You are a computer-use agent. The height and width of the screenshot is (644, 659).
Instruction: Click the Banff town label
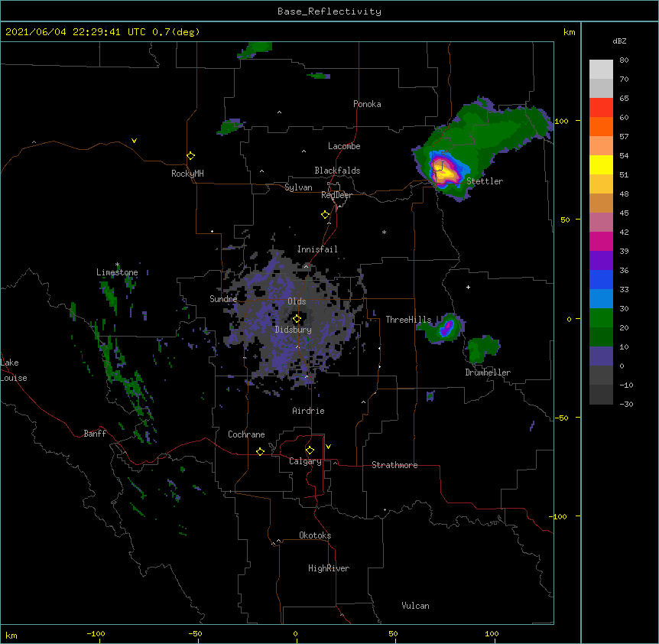tap(95, 434)
